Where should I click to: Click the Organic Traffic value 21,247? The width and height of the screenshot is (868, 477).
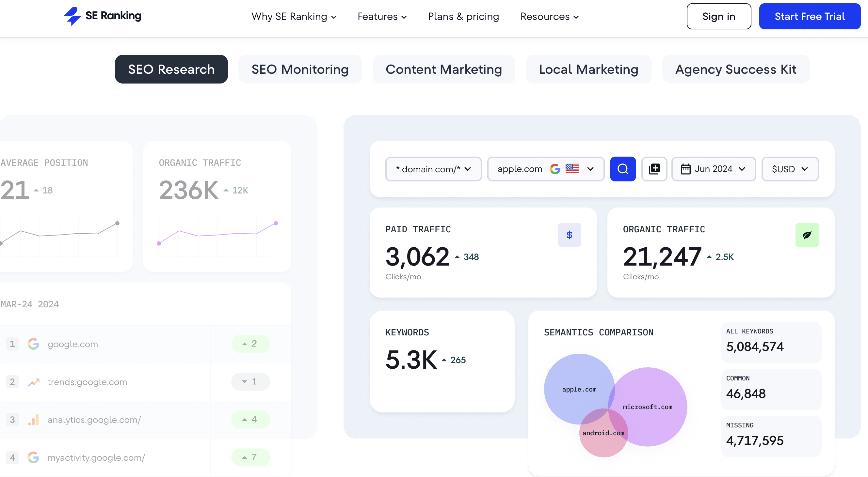click(662, 257)
